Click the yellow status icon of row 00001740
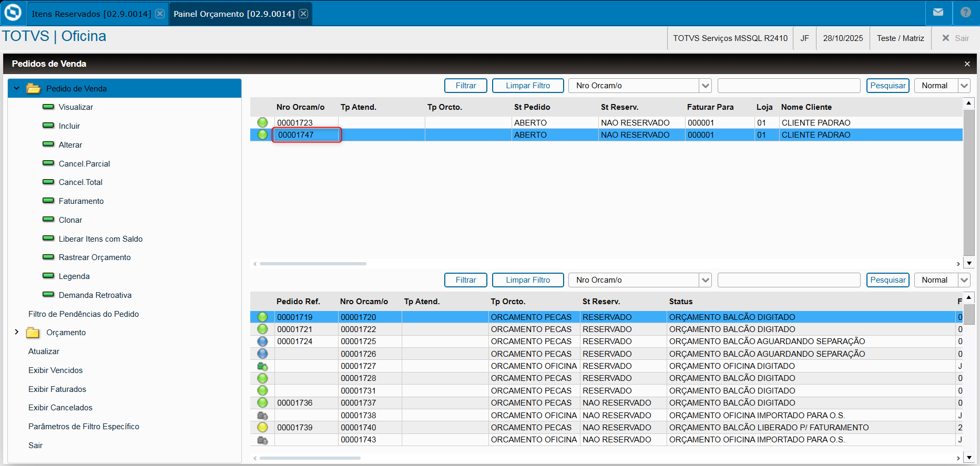 click(x=262, y=427)
